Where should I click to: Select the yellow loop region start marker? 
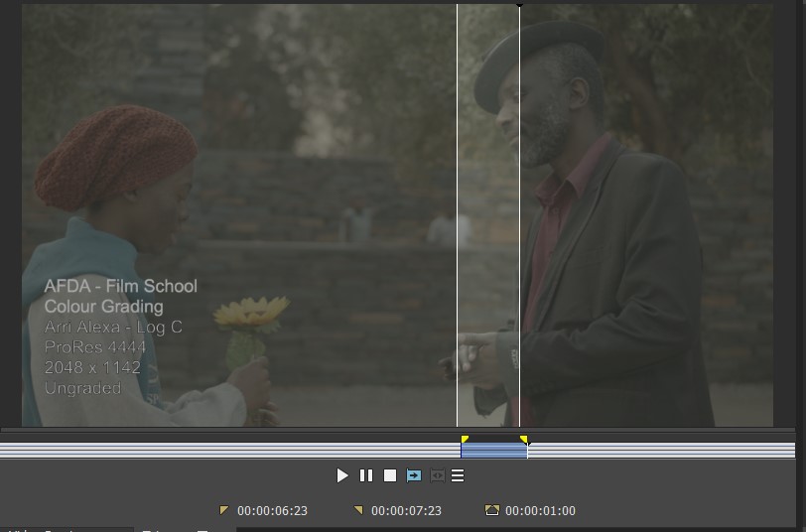pyautogui.click(x=465, y=439)
